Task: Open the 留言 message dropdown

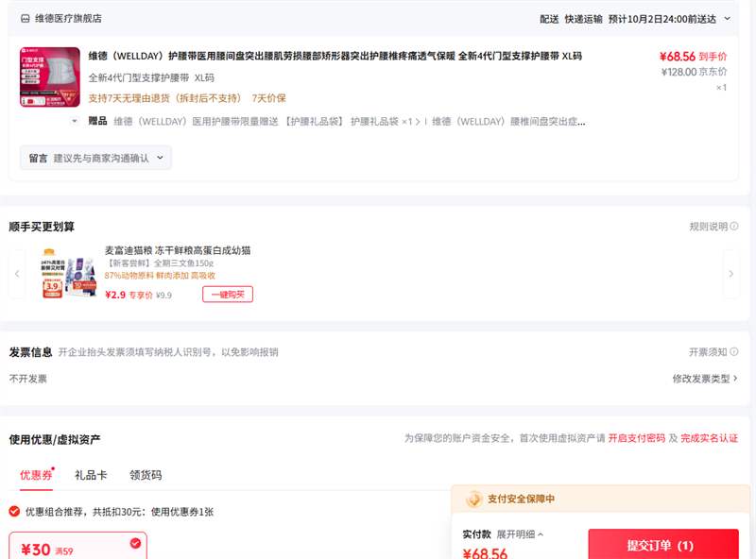Action: click(95, 159)
